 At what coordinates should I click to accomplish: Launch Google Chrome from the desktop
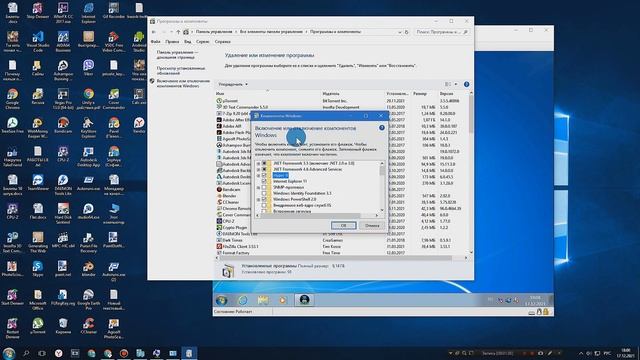(12, 98)
